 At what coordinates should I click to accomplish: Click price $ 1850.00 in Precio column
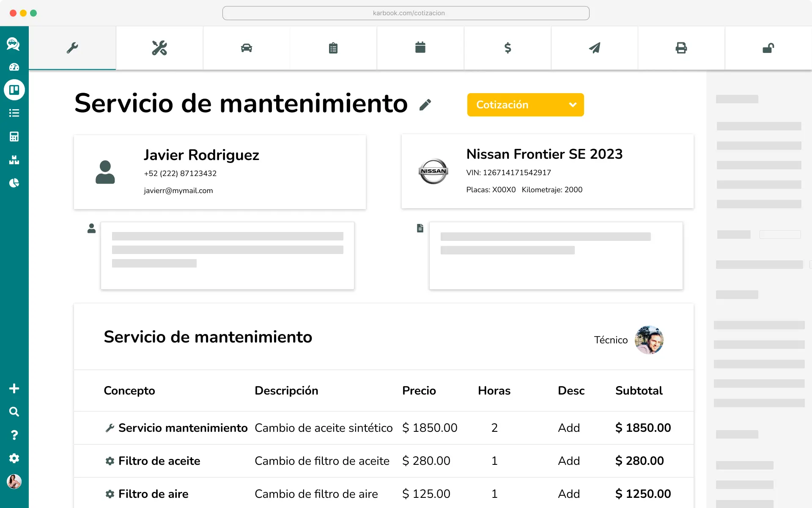point(430,428)
